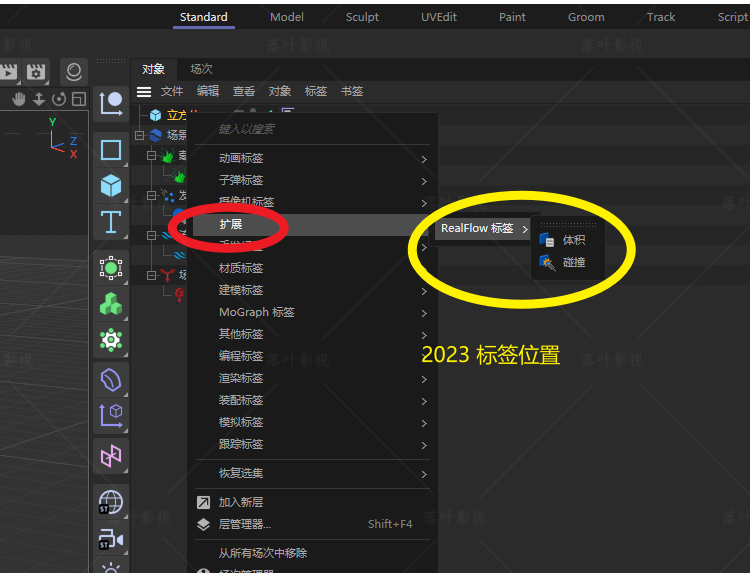Open the green stacked cubes cloner icon
This screenshot has height=573, width=750.
point(111,304)
